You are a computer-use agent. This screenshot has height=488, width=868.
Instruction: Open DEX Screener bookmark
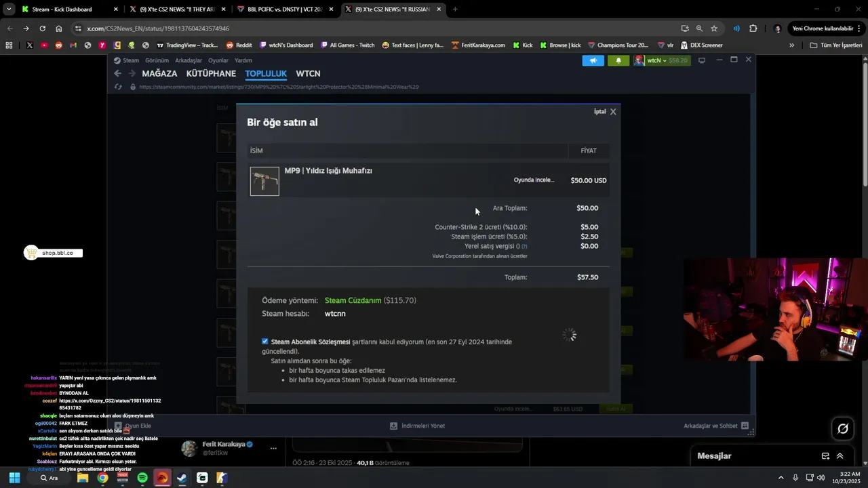(x=701, y=45)
